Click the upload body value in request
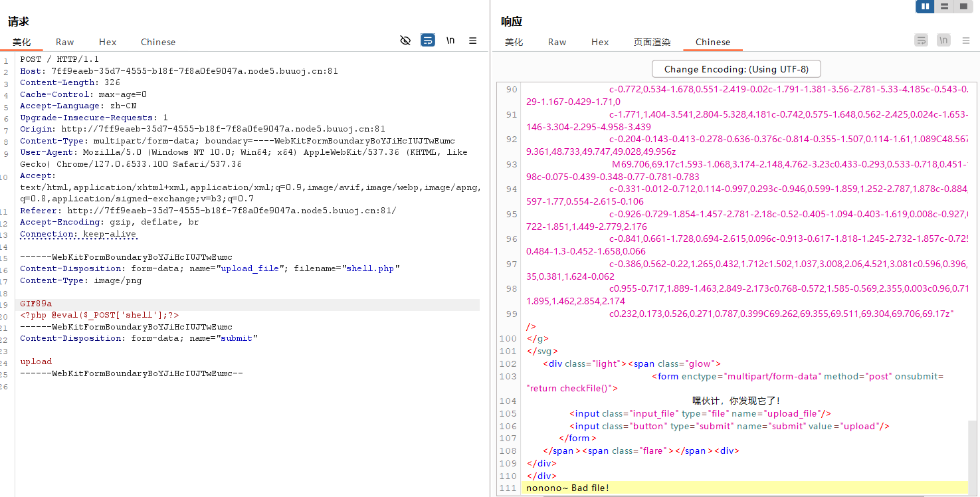 36,361
